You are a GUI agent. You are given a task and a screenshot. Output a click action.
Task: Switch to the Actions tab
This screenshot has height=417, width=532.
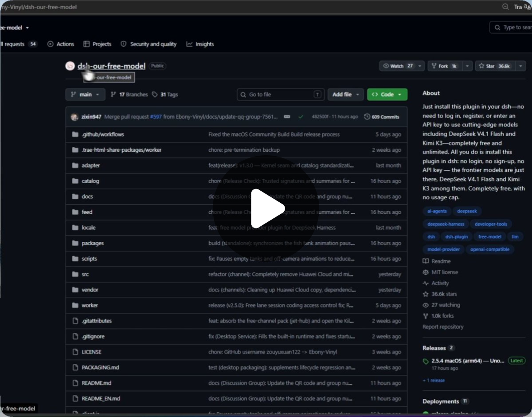(x=61, y=44)
